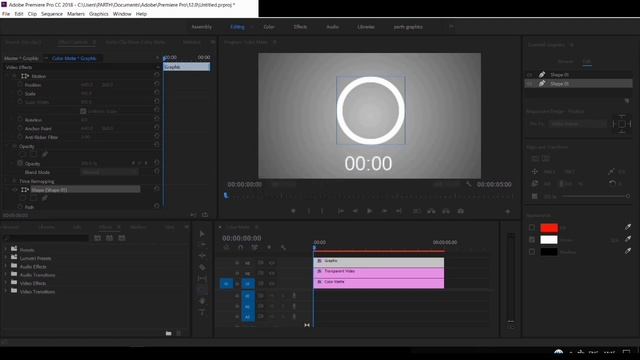
Task: Switch to the Assembly workspace tab
Action: (202, 27)
